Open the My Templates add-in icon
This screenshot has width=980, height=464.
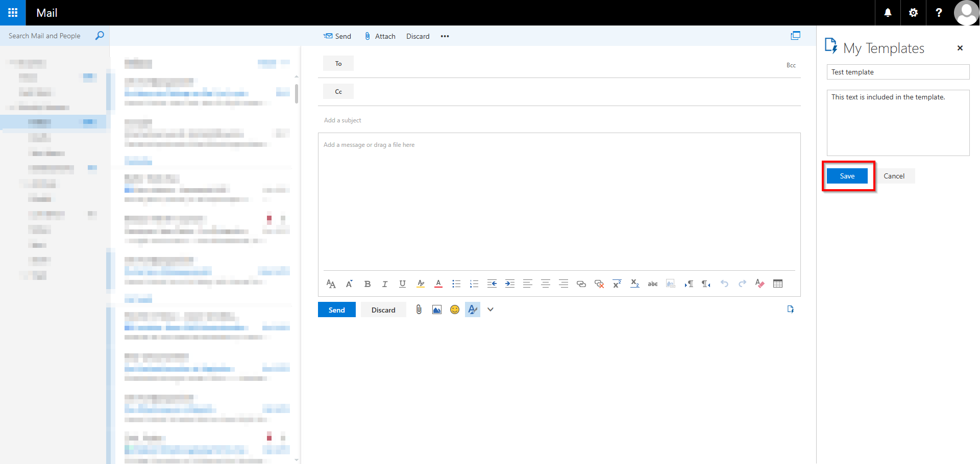[791, 309]
